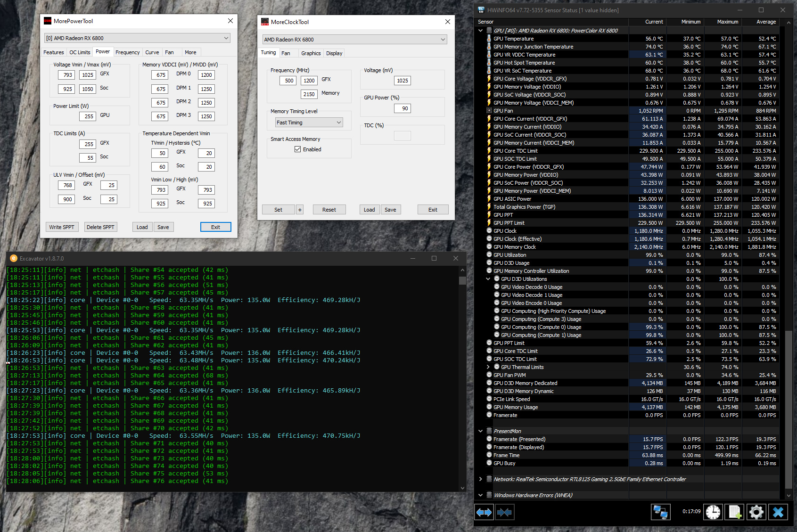Open the network remote monitoring icon in HWiNFO
This screenshot has height=532, width=797.
tap(660, 512)
